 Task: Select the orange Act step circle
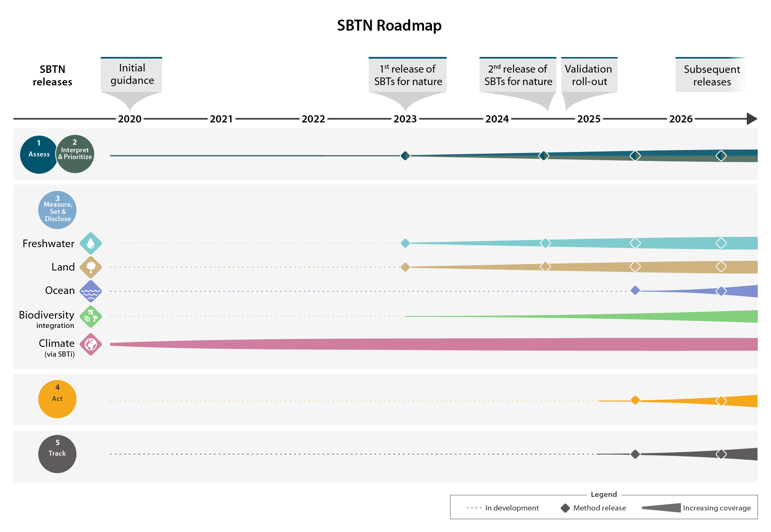click(x=57, y=399)
